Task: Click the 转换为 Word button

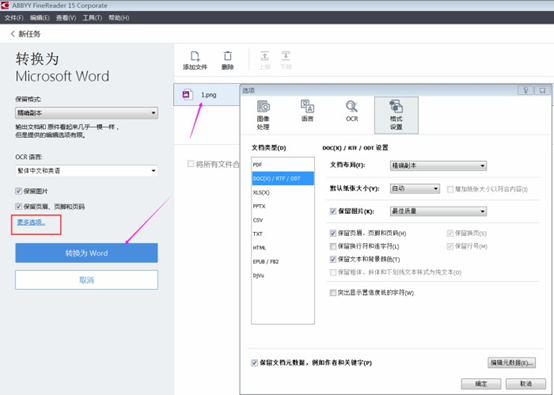Action: click(87, 253)
